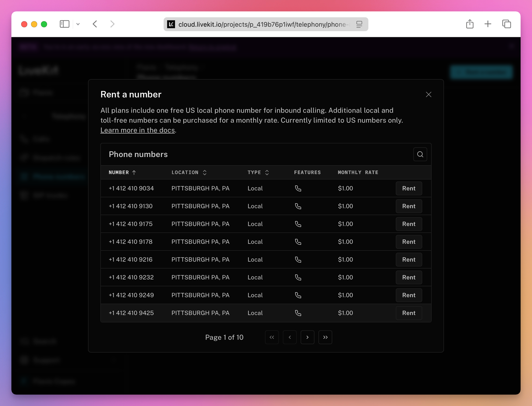Click the voice feature icon for 9130
532x406 pixels.
(x=298, y=206)
